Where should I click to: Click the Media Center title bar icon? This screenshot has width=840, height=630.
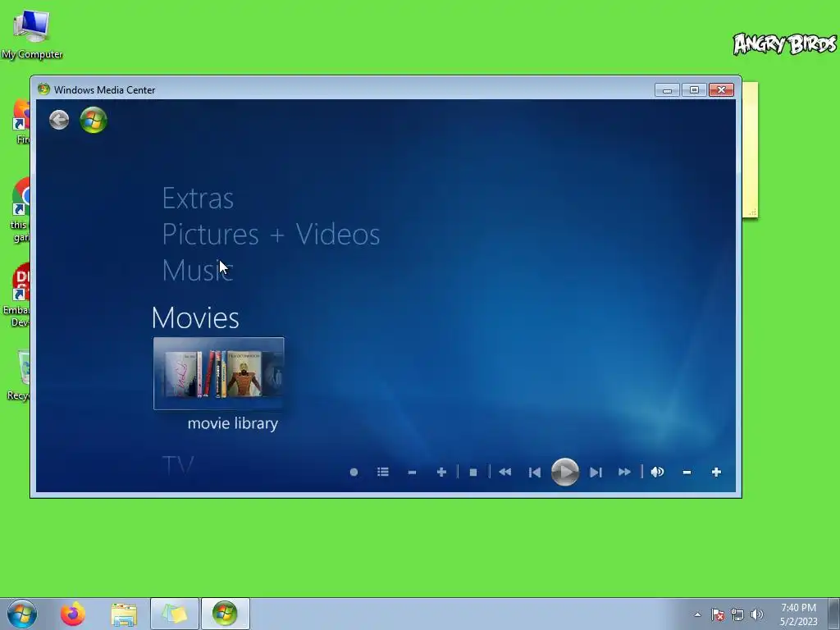(x=44, y=89)
